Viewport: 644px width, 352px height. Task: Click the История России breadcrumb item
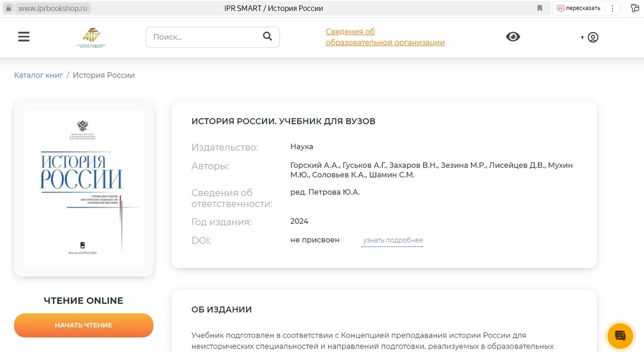(x=104, y=75)
